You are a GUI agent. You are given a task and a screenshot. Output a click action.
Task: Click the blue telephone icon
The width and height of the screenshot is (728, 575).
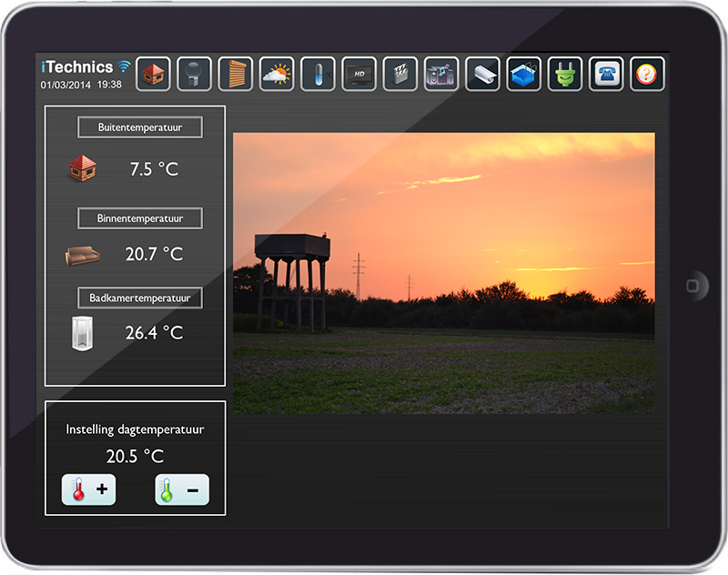pos(606,74)
